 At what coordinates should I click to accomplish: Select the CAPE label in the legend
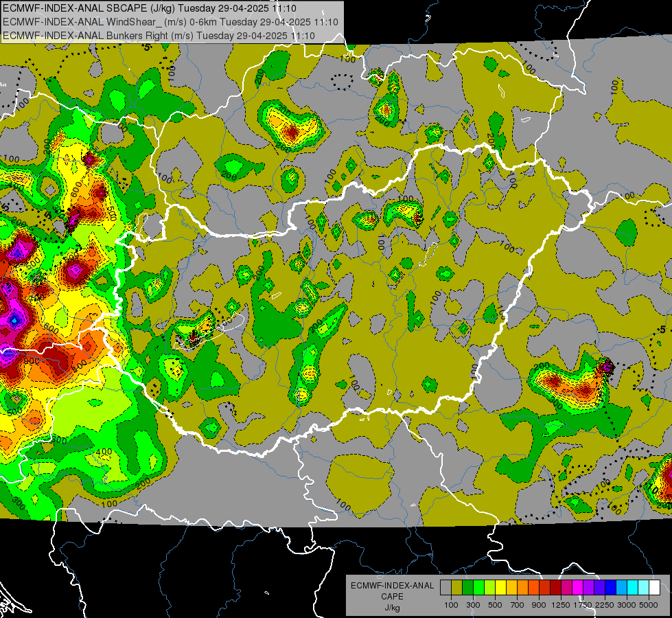[392, 597]
